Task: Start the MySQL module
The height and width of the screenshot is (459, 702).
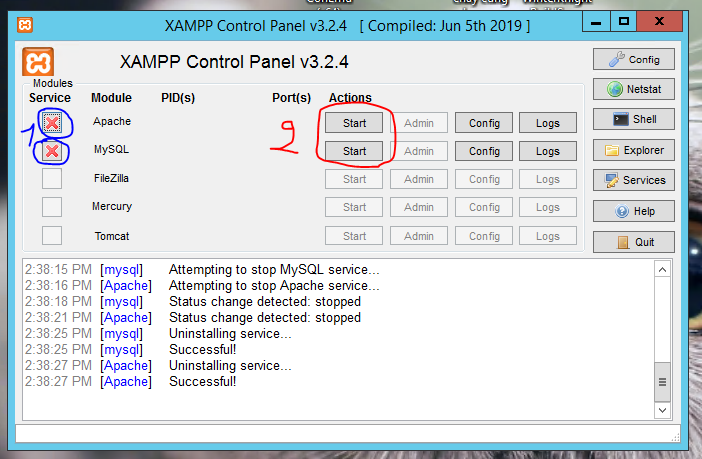Action: click(x=354, y=151)
